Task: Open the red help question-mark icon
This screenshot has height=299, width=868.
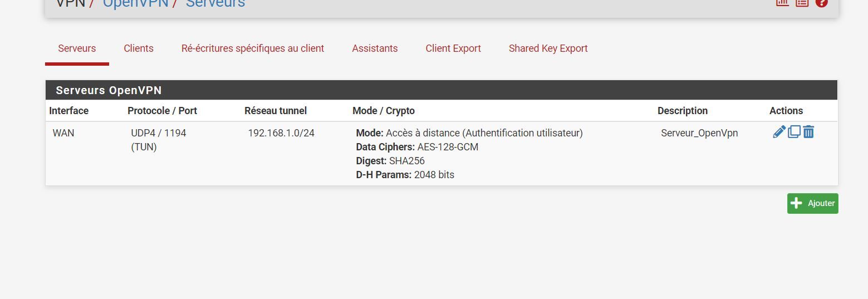Action: [x=821, y=2]
